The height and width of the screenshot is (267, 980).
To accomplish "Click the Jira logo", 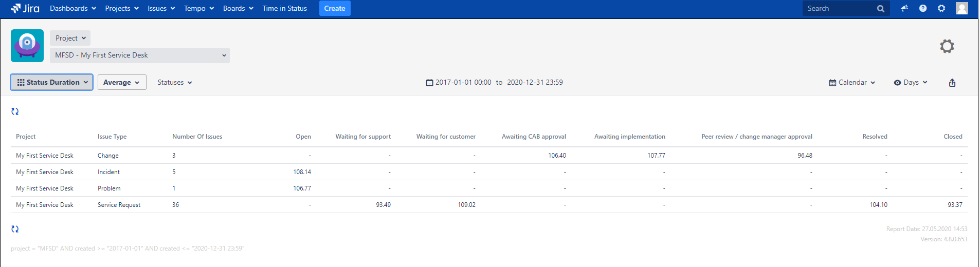I will point(25,8).
